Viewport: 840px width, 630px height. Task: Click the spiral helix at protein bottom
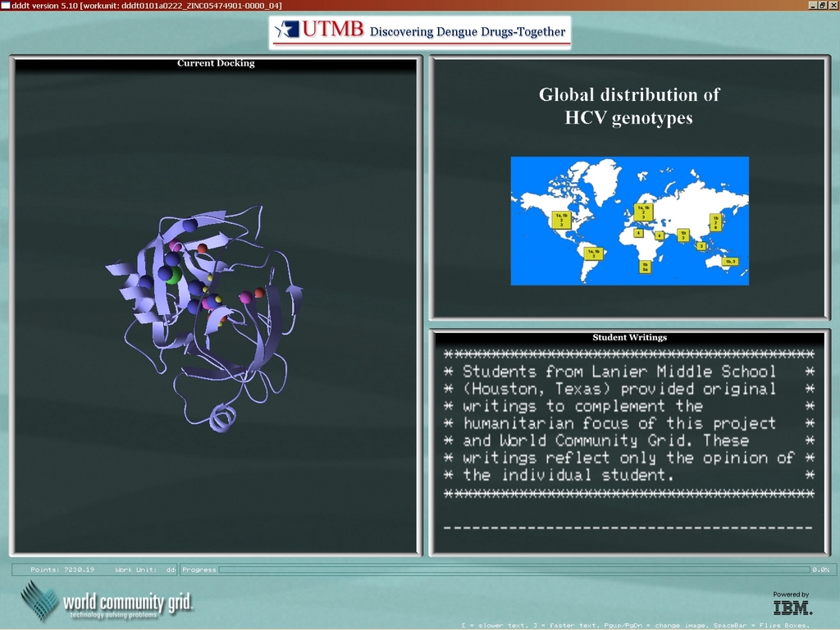221,418
